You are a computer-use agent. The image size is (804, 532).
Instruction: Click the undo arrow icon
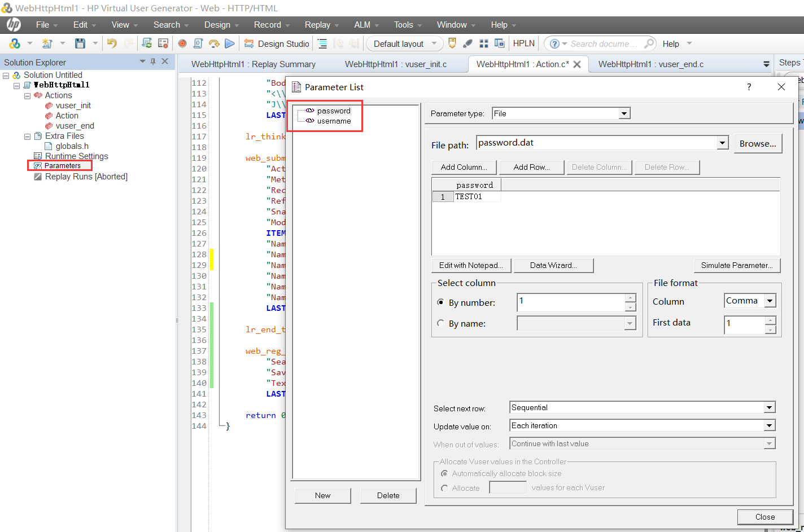(x=112, y=43)
